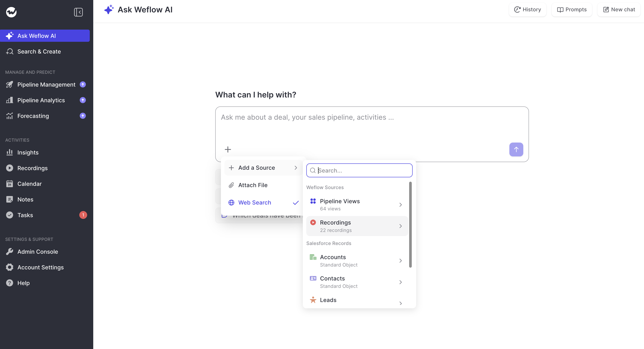This screenshot has width=644, height=349.
Task: Click the source list scrollbar
Action: (410, 225)
